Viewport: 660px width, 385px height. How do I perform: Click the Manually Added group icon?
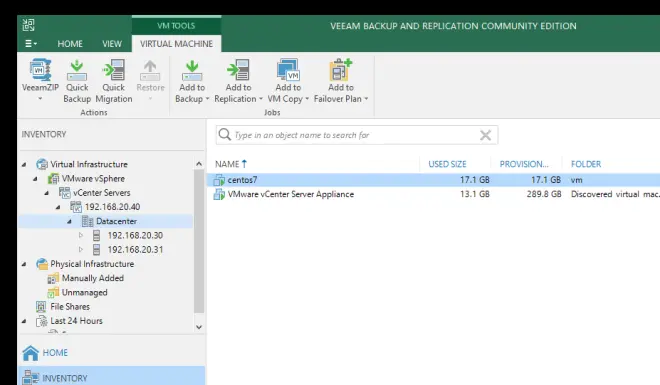click(x=53, y=278)
